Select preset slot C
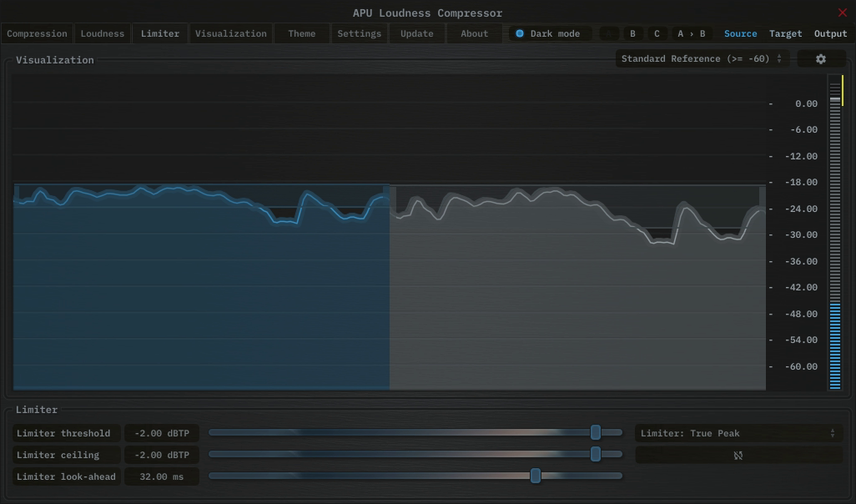The width and height of the screenshot is (856, 504). pyautogui.click(x=656, y=33)
